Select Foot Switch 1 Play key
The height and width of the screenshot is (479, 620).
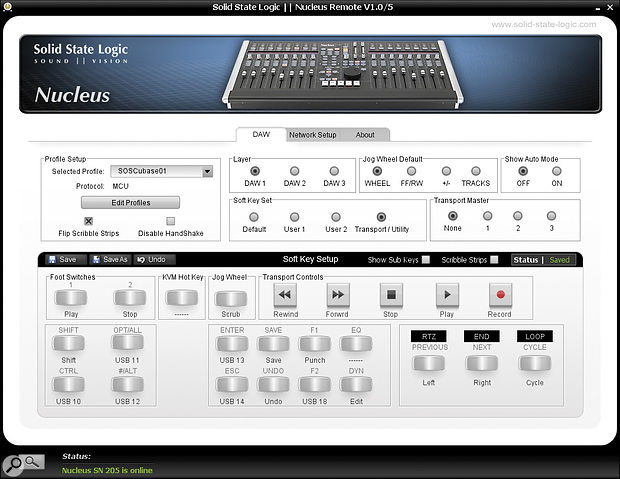[x=71, y=298]
